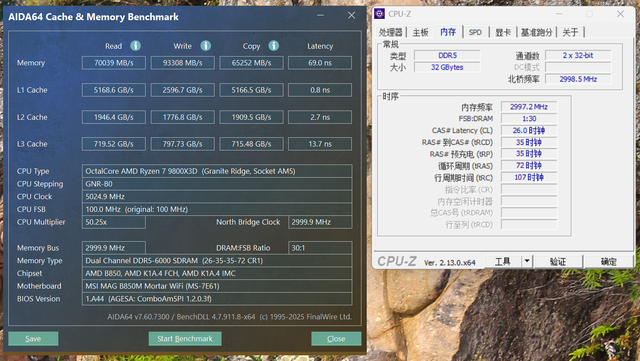Screen dimensions: 640x361
Task: Click the L3 Cache Copy value 715.48 GB/s
Action: [251, 144]
